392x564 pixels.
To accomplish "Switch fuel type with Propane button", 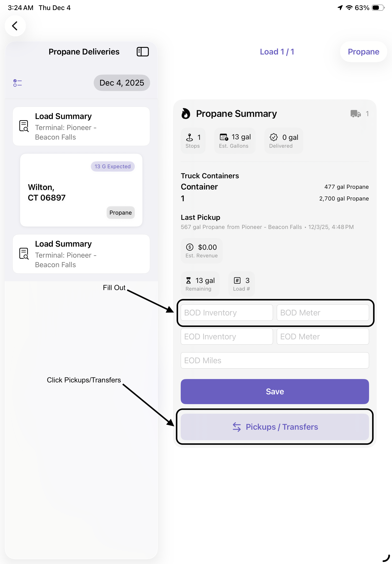I will pyautogui.click(x=363, y=52).
